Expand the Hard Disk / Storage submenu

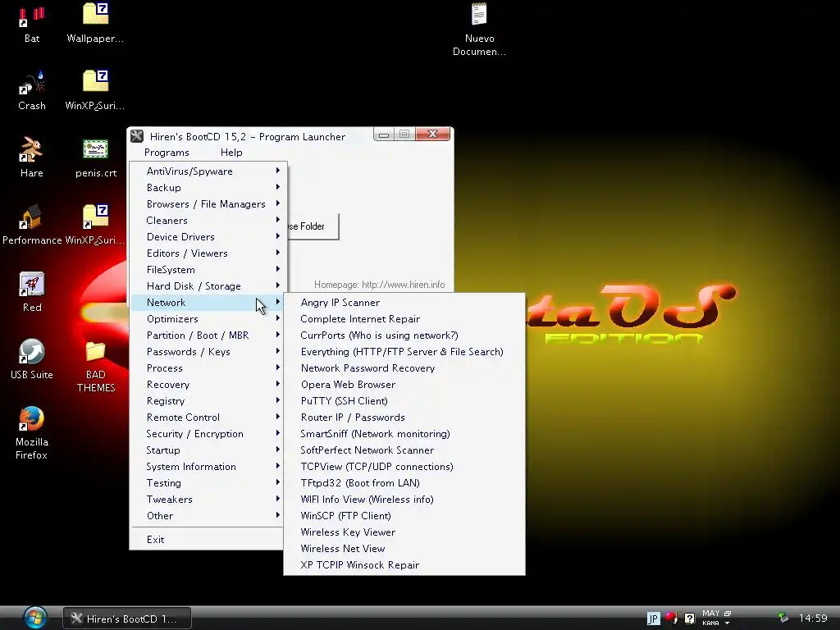pos(208,286)
